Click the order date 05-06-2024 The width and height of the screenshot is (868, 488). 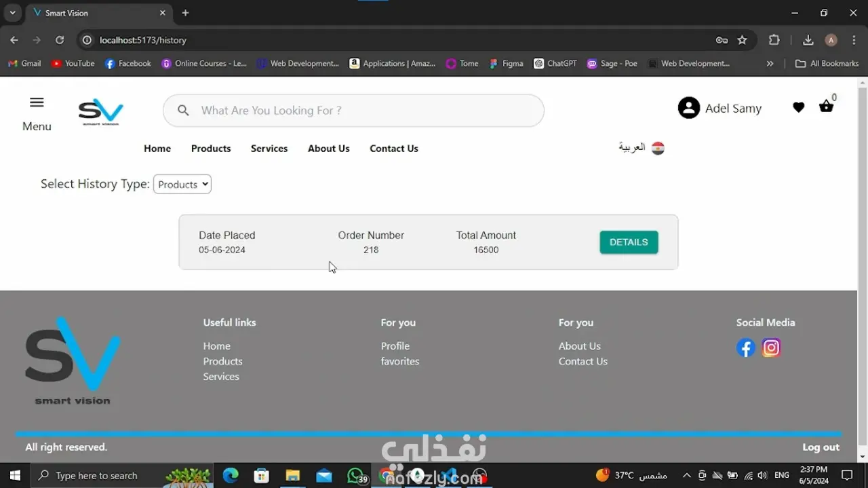click(222, 250)
